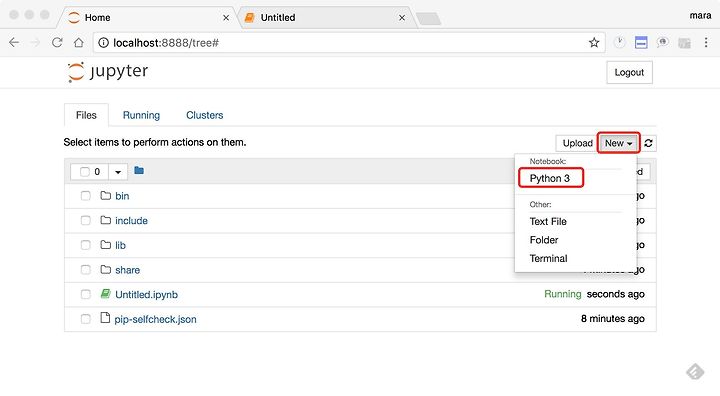
Task: Go to the browser home page icon
Action: tap(79, 43)
